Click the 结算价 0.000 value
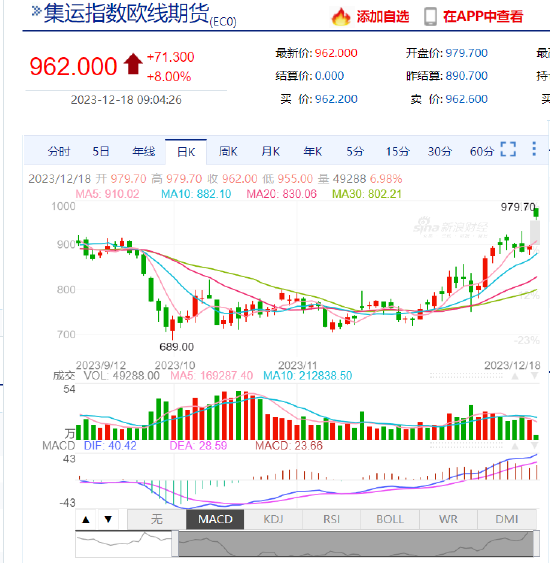 (329, 76)
